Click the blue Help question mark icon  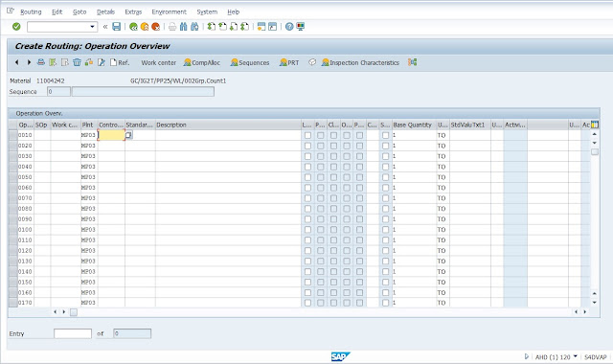tap(289, 27)
